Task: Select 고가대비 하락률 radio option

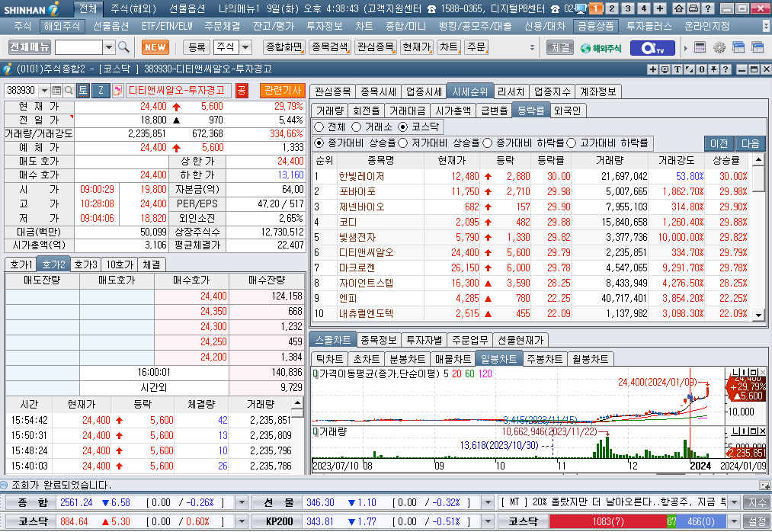Action: coord(571,143)
